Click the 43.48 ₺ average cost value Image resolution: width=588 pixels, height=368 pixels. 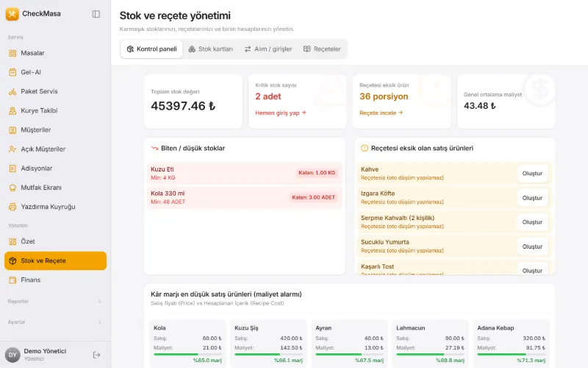coord(480,106)
